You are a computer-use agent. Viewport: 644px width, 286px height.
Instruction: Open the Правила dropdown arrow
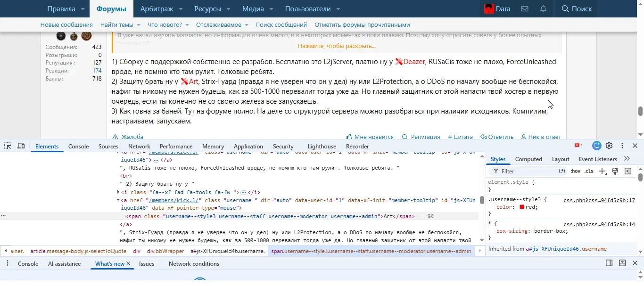[83, 9]
